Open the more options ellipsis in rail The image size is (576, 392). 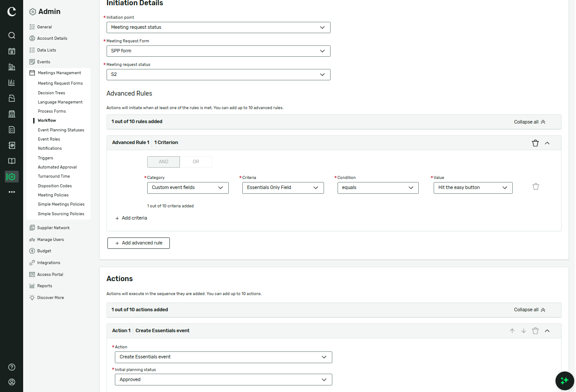coord(12,192)
